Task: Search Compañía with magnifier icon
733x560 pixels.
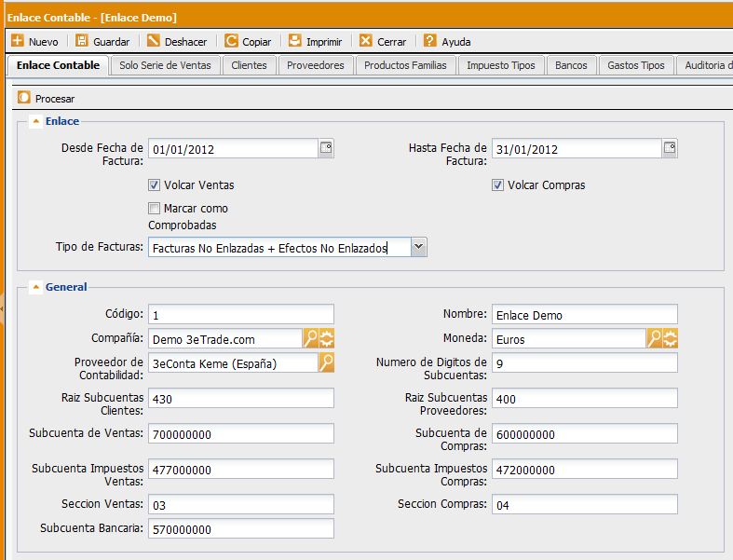Action: tap(310, 338)
